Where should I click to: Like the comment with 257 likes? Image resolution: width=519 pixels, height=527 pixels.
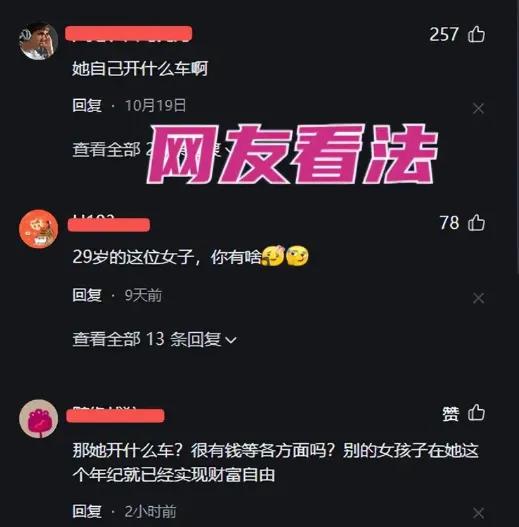pyautogui.click(x=476, y=34)
